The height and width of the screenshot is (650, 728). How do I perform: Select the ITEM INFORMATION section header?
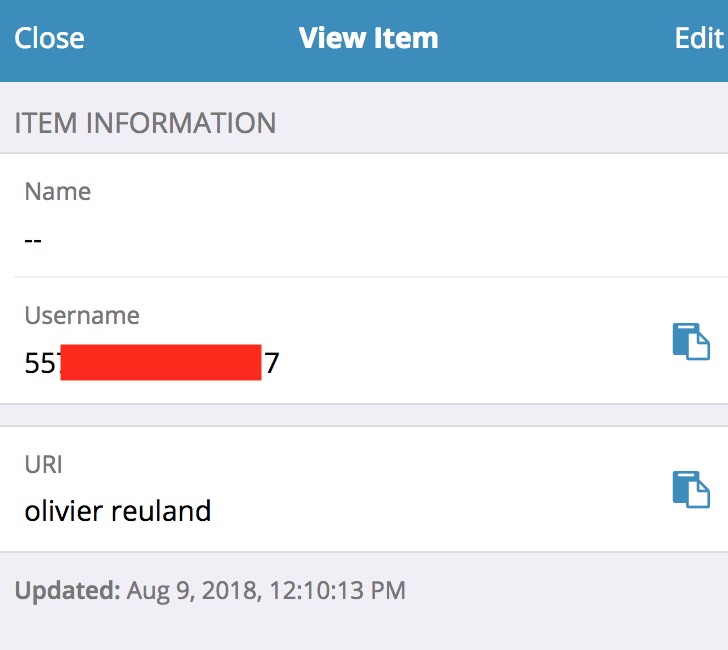click(145, 123)
